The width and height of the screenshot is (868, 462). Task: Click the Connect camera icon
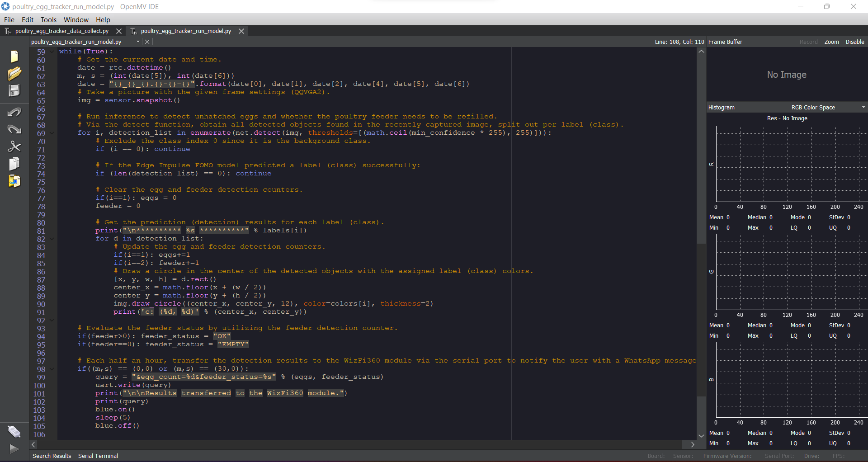[x=14, y=432]
